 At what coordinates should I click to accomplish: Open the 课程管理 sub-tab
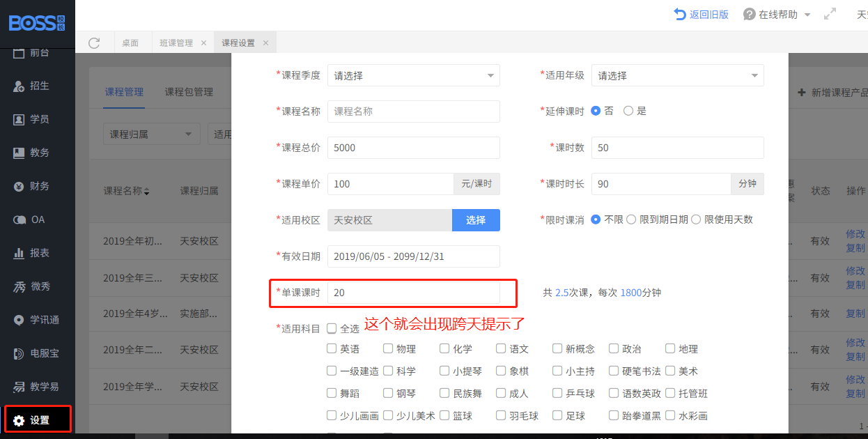point(124,92)
